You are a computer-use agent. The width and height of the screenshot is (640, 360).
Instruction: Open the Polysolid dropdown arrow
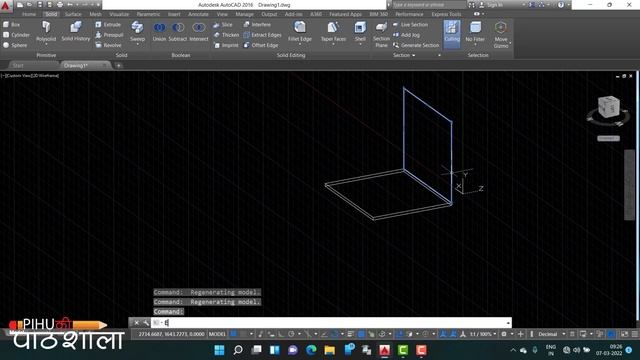coord(46,44)
